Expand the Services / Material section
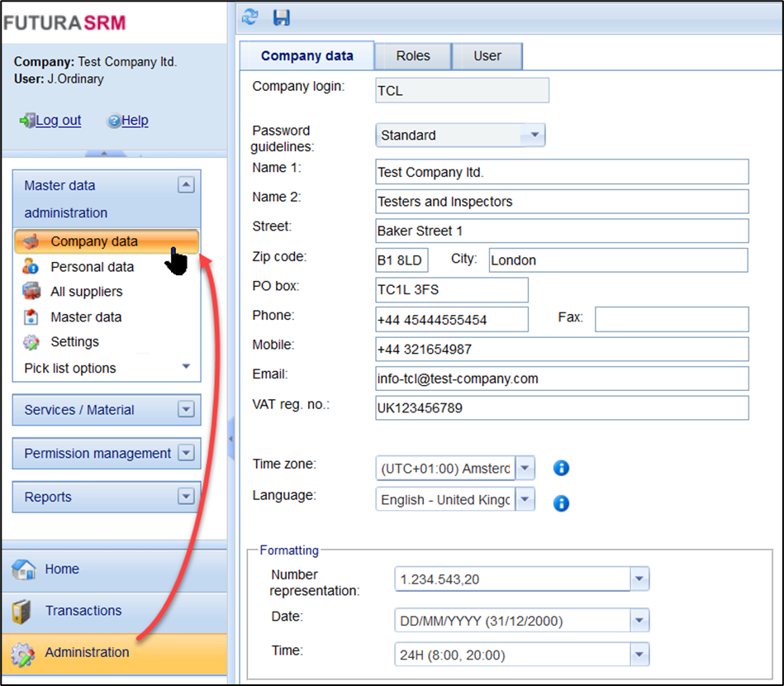Image resolution: width=784 pixels, height=686 pixels. 186,410
